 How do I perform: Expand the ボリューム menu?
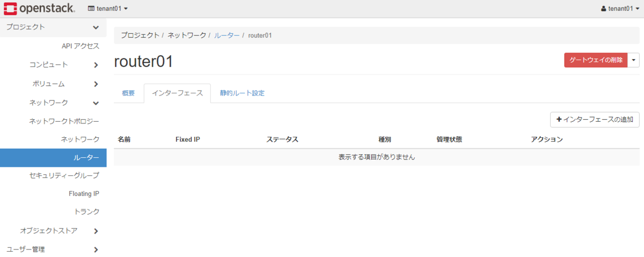[x=53, y=84]
